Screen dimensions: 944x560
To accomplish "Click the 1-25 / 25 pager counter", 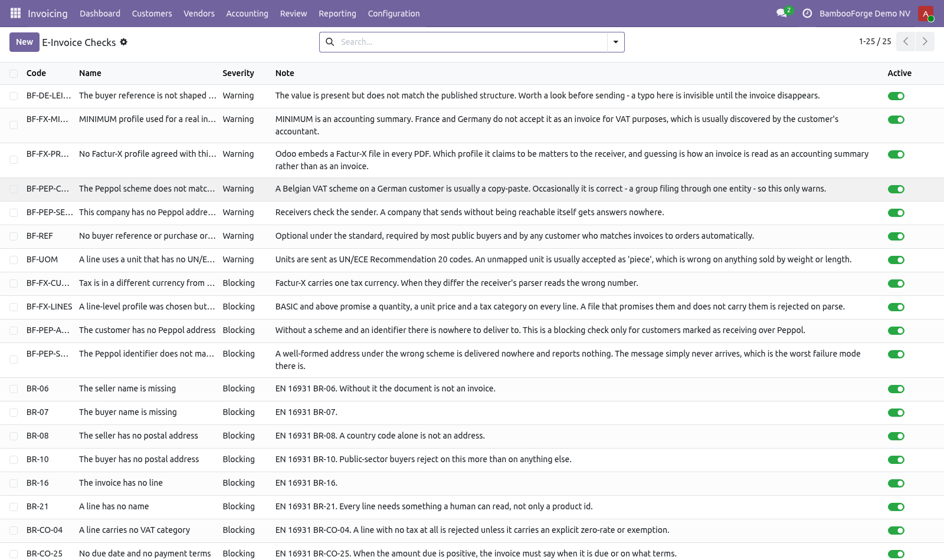I will pyautogui.click(x=875, y=41).
